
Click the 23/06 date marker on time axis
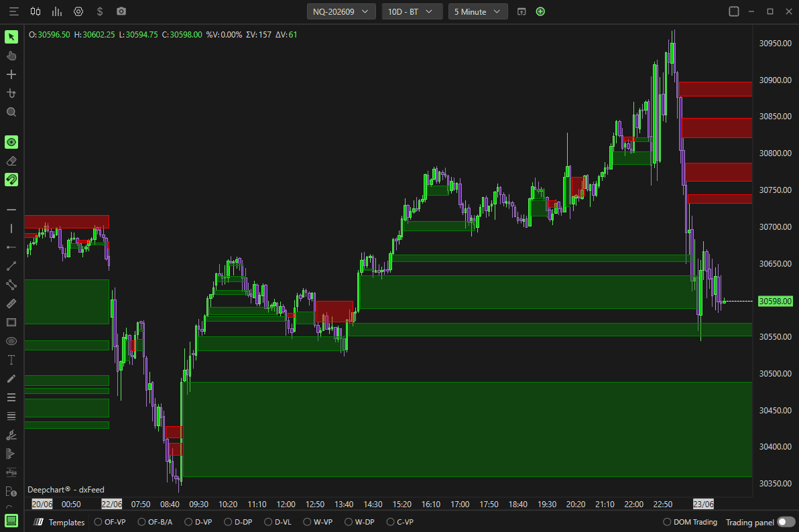[x=703, y=504]
